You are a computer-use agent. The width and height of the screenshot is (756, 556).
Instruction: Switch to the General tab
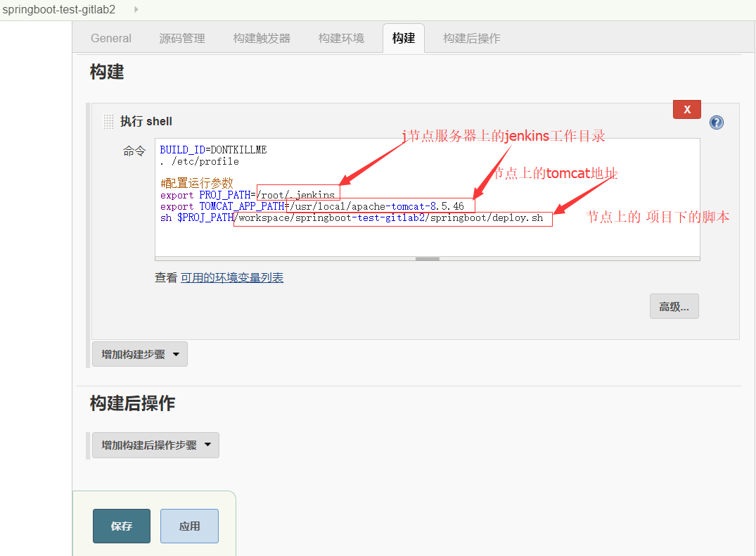point(110,38)
